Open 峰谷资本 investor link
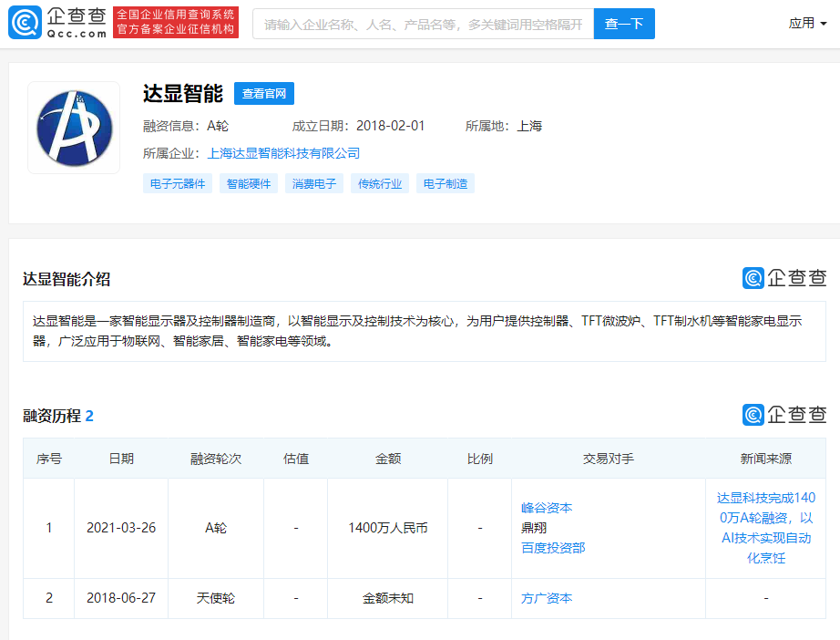Viewport: 840px width, 640px height. 547,508
